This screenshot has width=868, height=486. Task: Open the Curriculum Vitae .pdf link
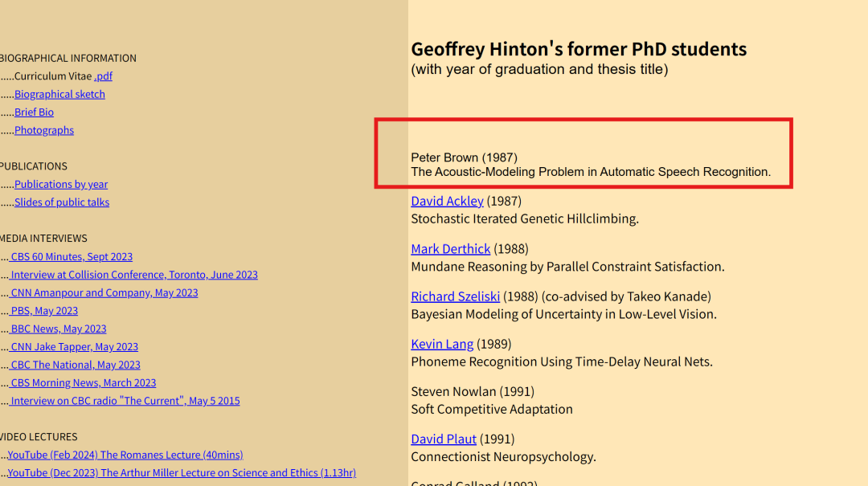(103, 76)
